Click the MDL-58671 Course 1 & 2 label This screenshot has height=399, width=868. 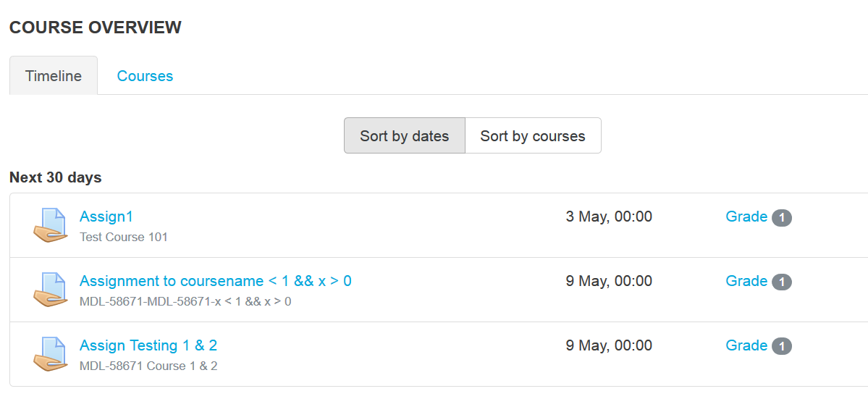pos(148,366)
